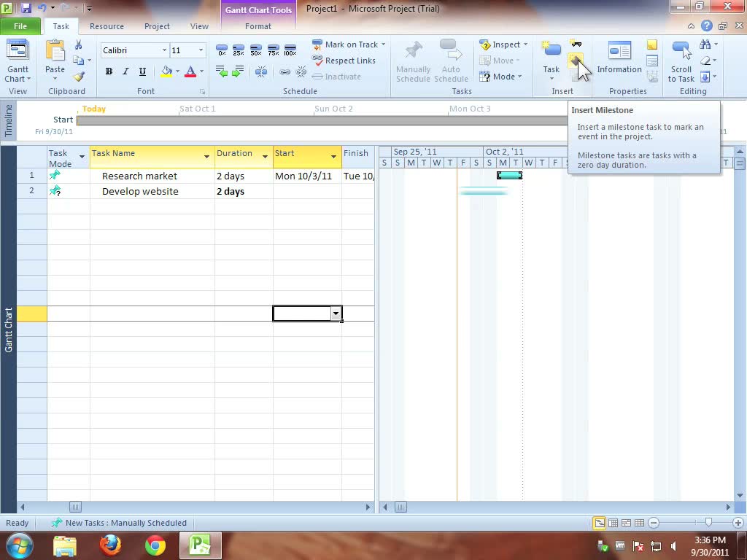Open the File tab
The width and height of the screenshot is (747, 560).
pyautogui.click(x=20, y=26)
